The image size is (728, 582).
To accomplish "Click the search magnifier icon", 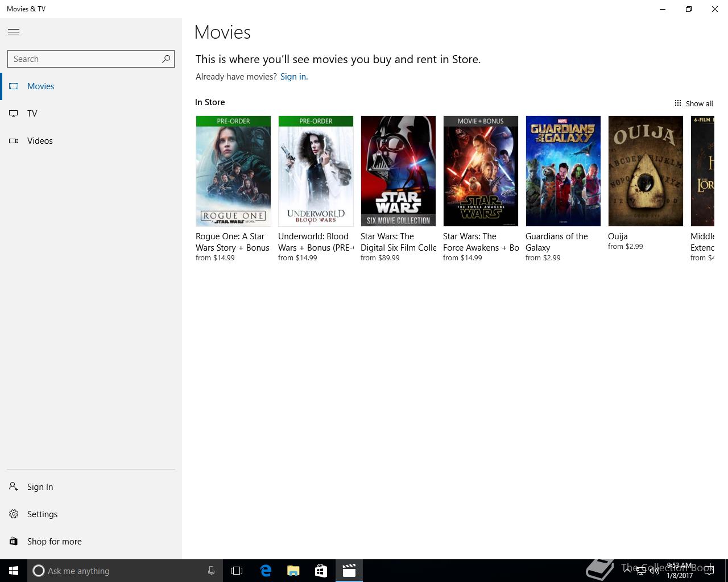I will click(166, 59).
